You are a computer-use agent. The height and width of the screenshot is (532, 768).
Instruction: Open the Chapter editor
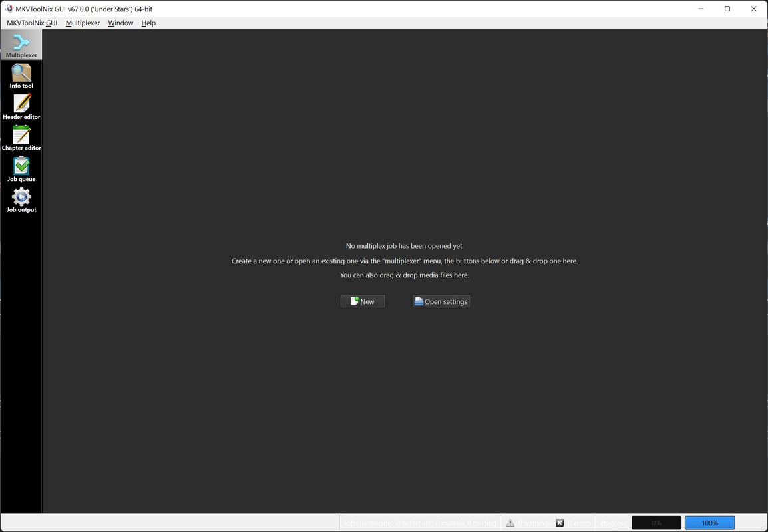pos(21,138)
